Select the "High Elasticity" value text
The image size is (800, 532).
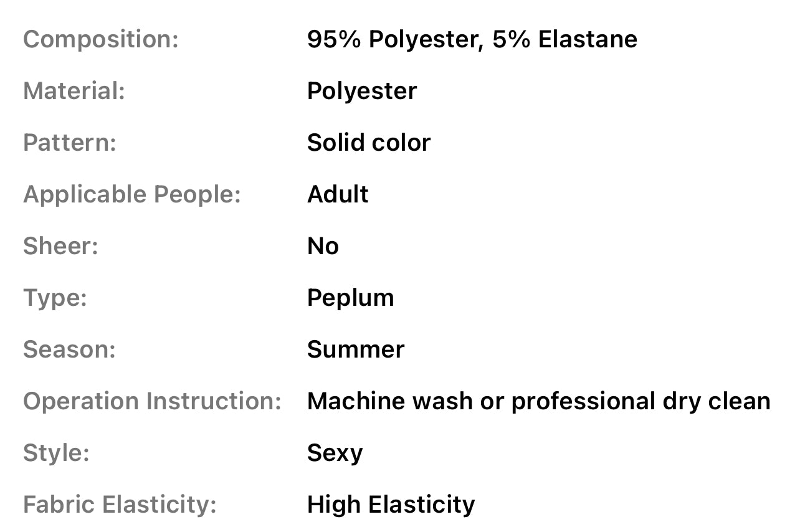(x=391, y=505)
